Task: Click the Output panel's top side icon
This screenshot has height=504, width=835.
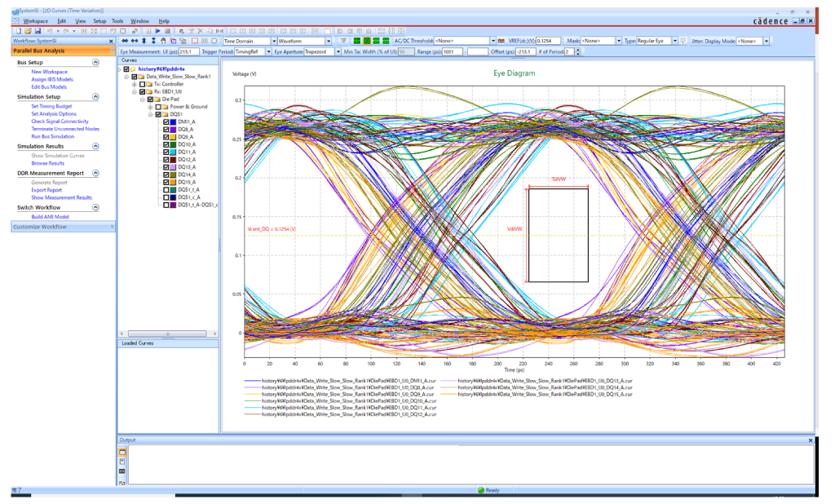Action: (122, 452)
